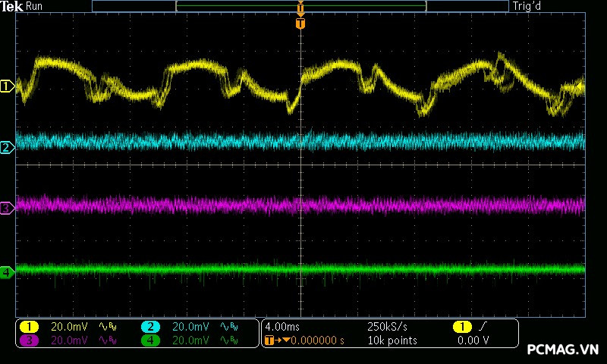Select the green channel 4 badge in readout
This screenshot has width=607, height=364.
150,340
